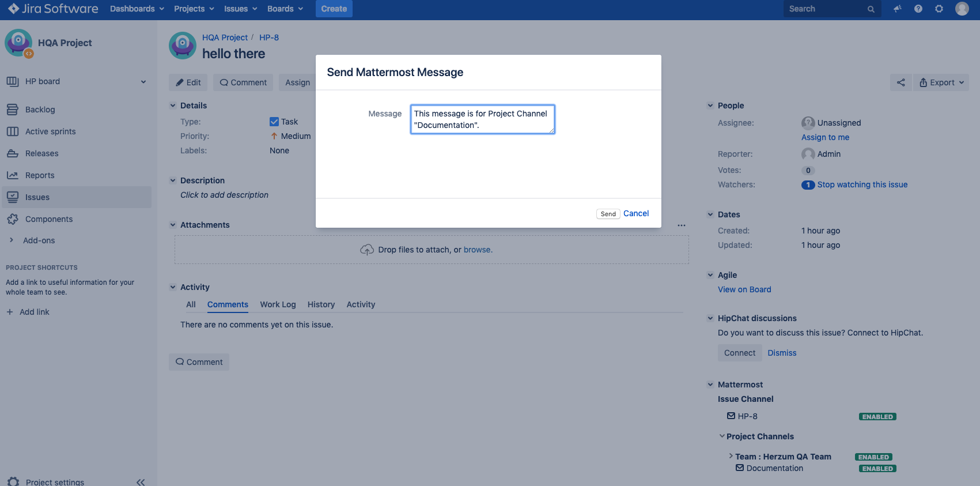Click the search magnifier icon
980x486 pixels.
click(x=871, y=9)
